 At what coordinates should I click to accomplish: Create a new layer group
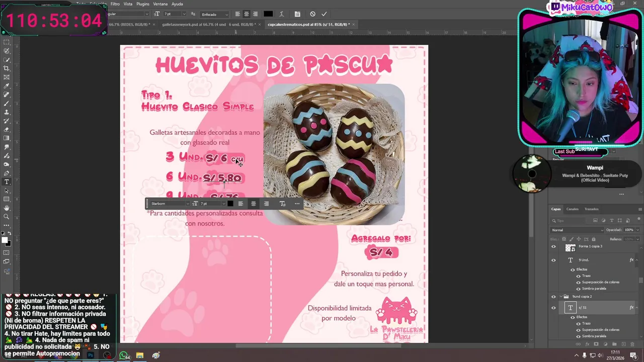(x=614, y=344)
